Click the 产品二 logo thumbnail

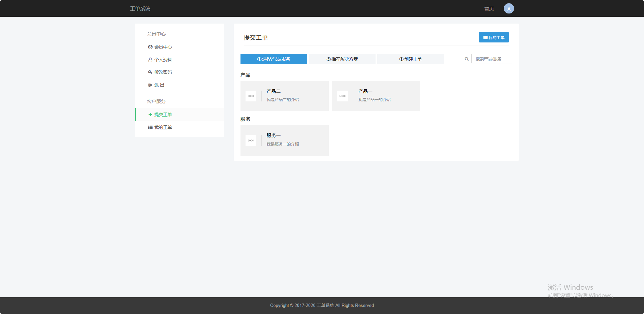point(251,96)
